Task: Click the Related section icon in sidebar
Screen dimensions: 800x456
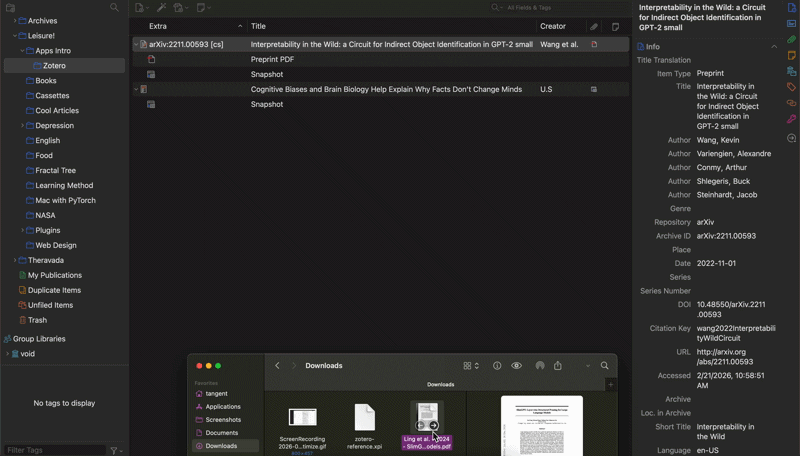Action: (x=791, y=103)
